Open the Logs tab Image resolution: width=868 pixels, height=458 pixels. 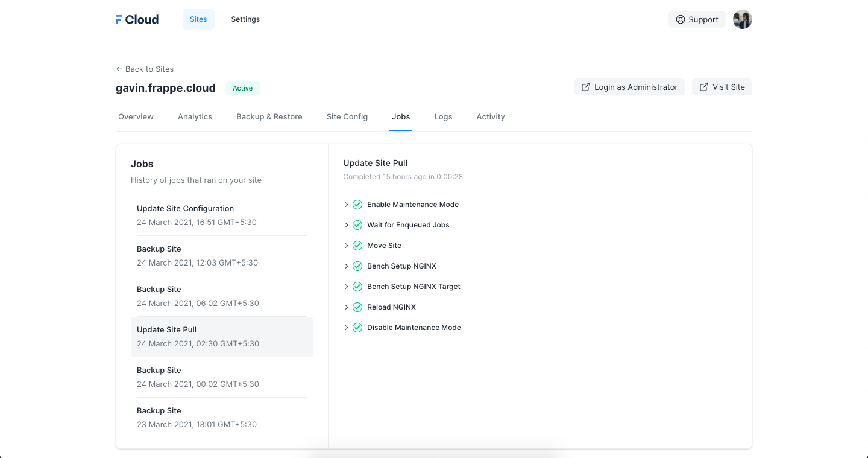[x=443, y=116]
